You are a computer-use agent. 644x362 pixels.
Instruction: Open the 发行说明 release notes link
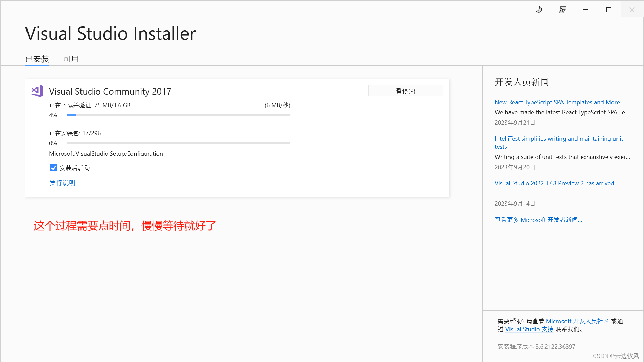click(x=62, y=183)
